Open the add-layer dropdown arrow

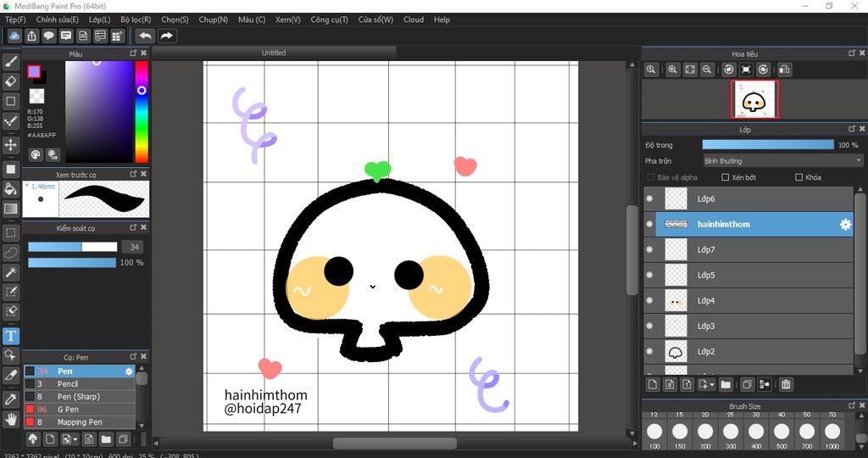pyautogui.click(x=712, y=384)
